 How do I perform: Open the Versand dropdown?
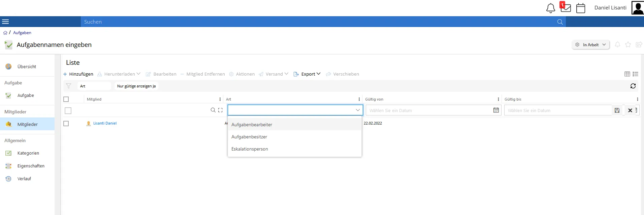[x=273, y=74]
